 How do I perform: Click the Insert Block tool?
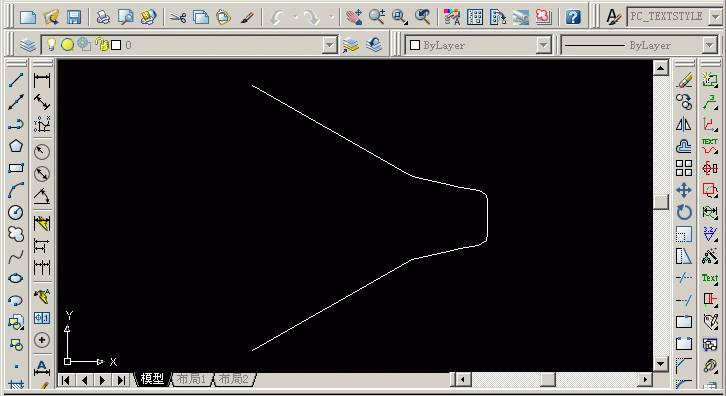coord(16,322)
